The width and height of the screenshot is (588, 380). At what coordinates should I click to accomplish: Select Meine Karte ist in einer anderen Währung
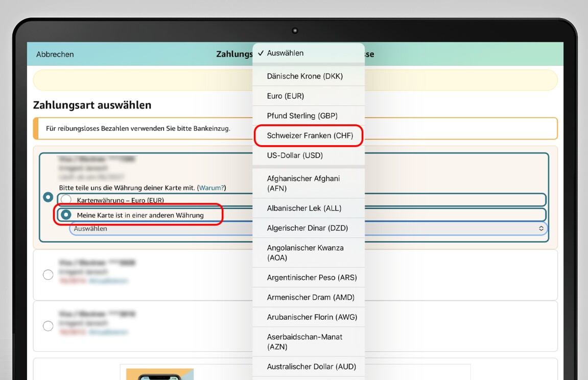point(66,215)
